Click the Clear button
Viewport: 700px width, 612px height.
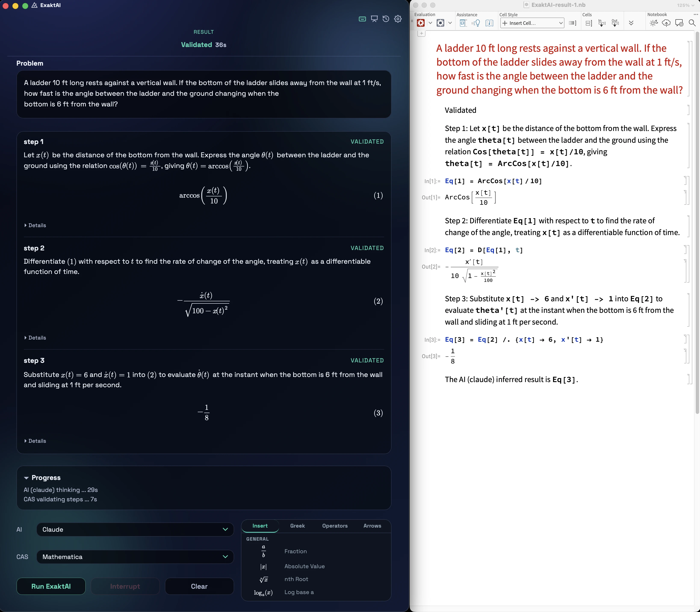click(x=199, y=586)
